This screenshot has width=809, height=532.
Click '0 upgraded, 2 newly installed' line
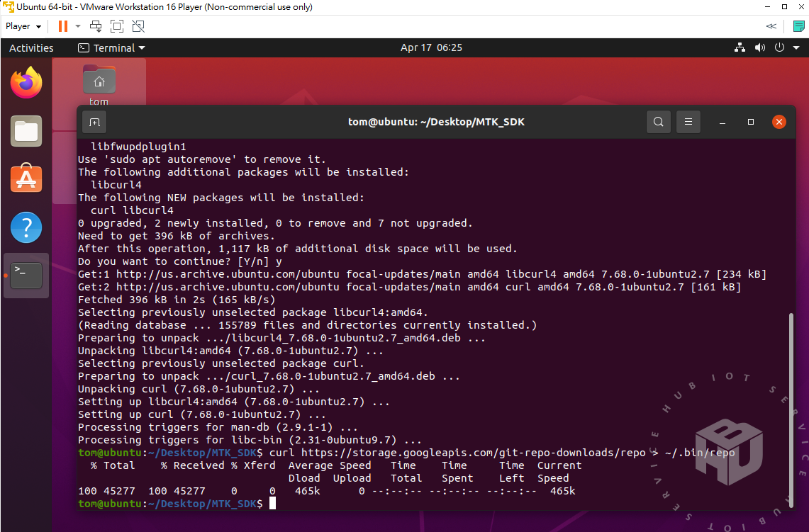click(x=275, y=223)
